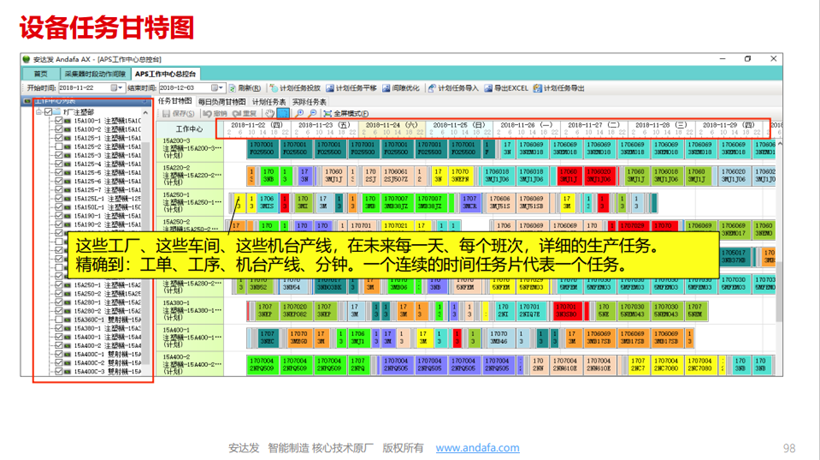Click the 全屏模式(F) button label
The image size is (820, 460).
coord(351,113)
